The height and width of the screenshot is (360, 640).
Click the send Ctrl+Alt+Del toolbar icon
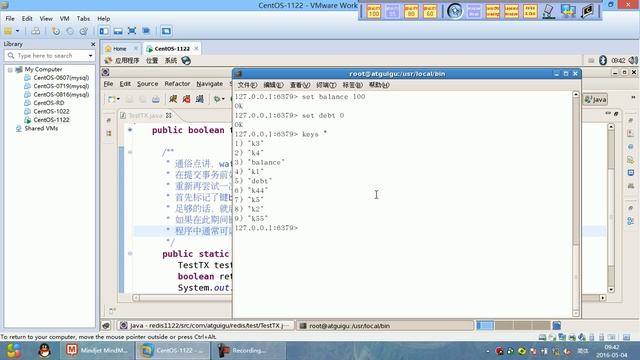pos(36,31)
